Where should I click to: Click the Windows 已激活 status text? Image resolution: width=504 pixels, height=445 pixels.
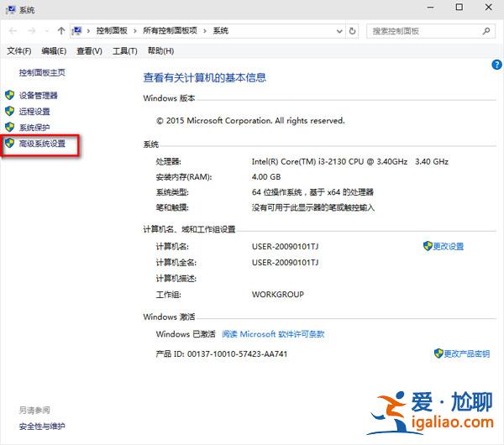tap(186, 334)
